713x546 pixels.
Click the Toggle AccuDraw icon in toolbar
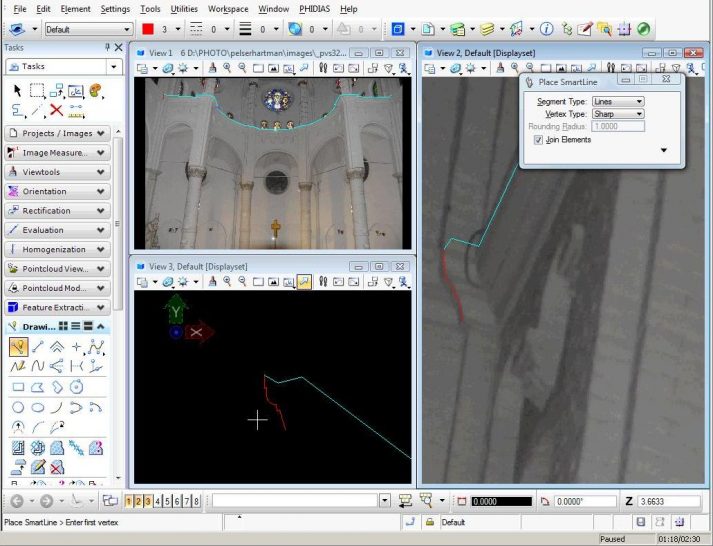[624, 29]
